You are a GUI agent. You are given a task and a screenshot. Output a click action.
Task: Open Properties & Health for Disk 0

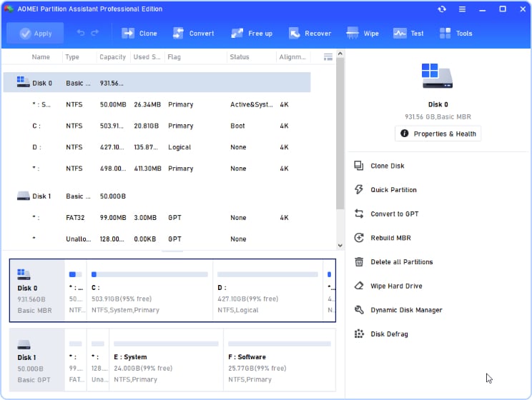tap(438, 134)
